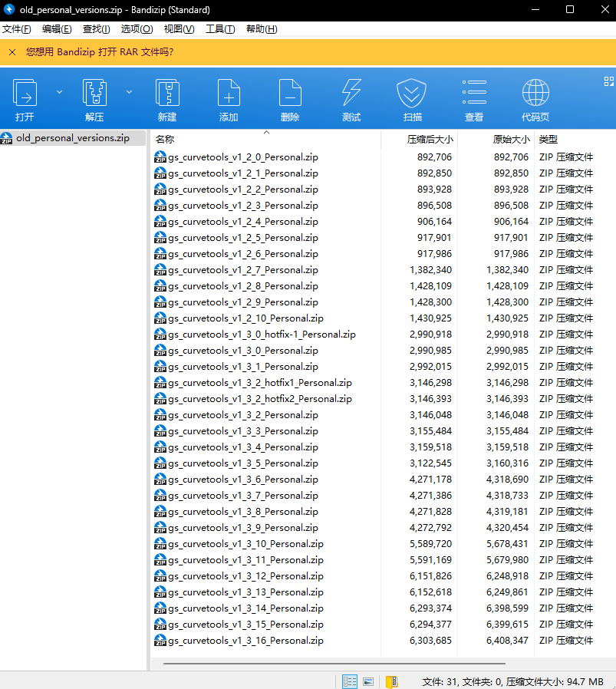Click the 您想用 Bandizip 打开 RAR 文件吗 prompt

pyautogui.click(x=100, y=52)
